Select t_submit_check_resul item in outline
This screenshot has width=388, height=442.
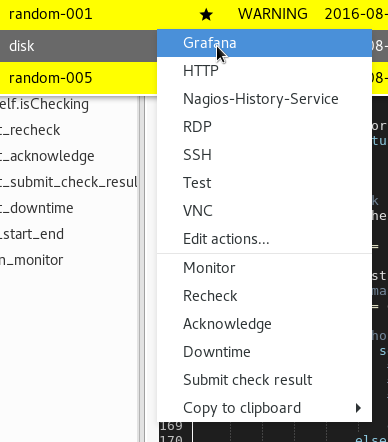69,182
